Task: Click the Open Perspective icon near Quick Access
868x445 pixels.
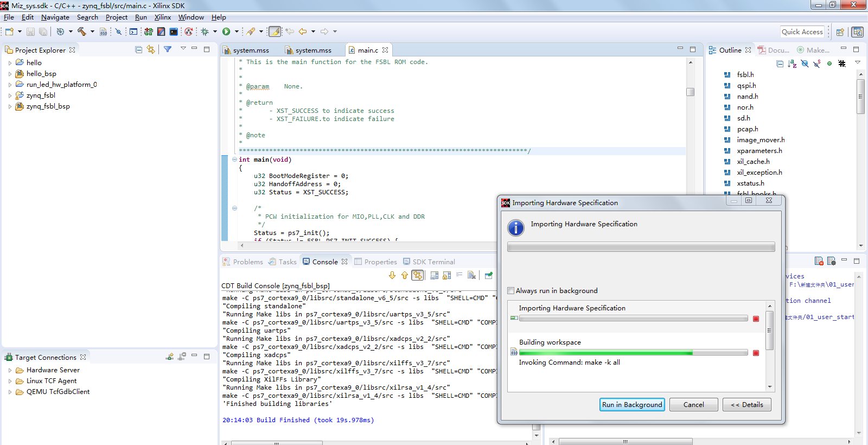Action: click(x=840, y=32)
